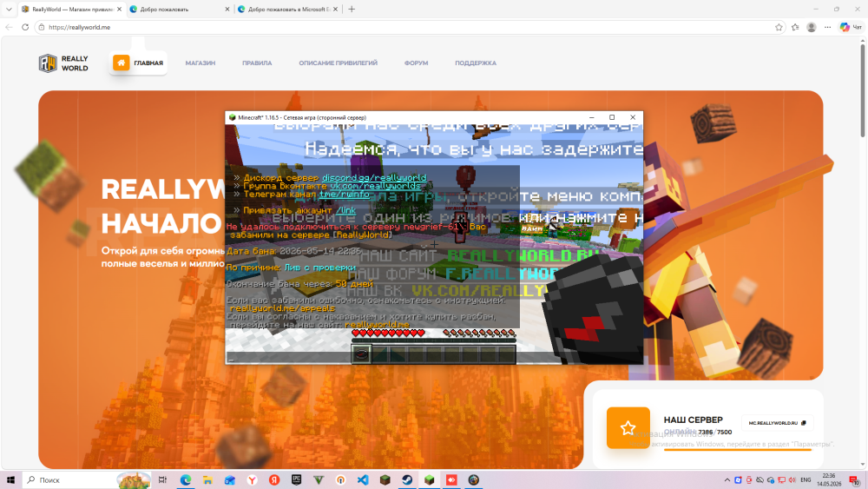The width and height of the screenshot is (868, 489).
Task: Click the ReallyWorld RW logo
Action: point(63,63)
